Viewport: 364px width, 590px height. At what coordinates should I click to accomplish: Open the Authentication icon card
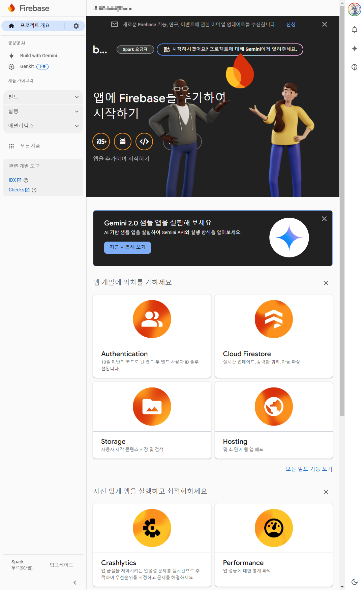(x=152, y=319)
